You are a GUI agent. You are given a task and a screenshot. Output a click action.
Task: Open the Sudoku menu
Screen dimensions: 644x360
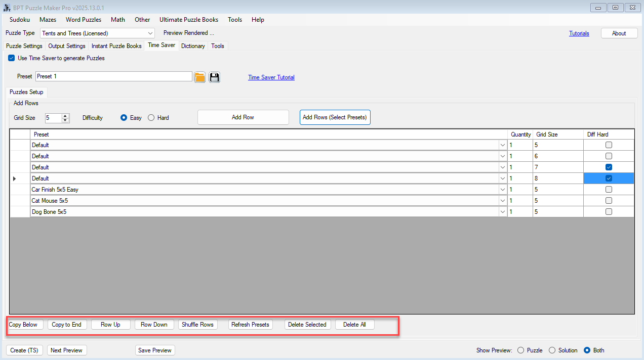[20, 20]
